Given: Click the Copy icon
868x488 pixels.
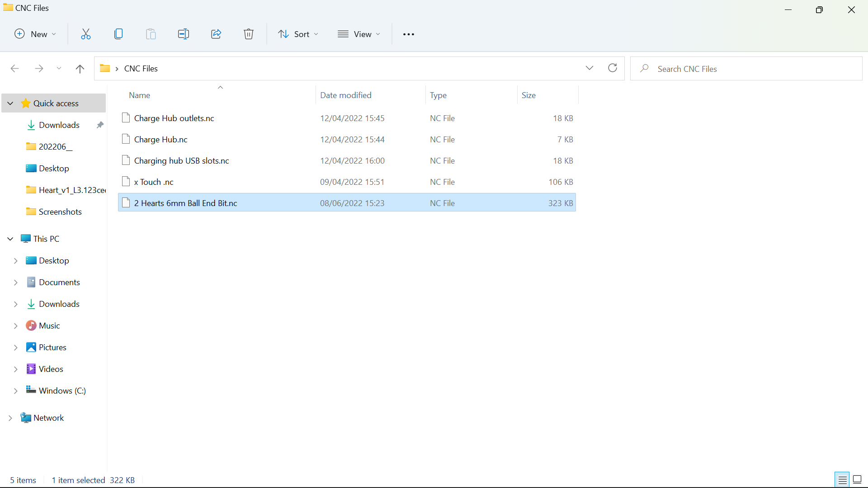Looking at the screenshot, I should pos(118,34).
